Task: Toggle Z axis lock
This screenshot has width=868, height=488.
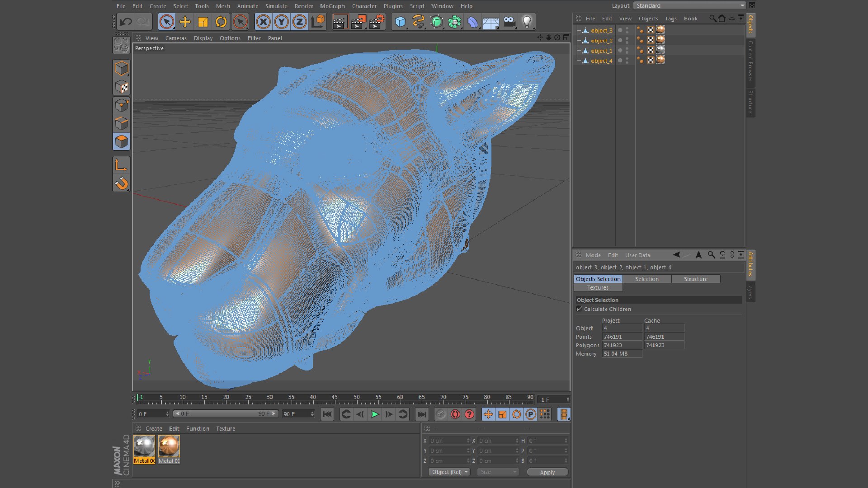Action: click(299, 22)
